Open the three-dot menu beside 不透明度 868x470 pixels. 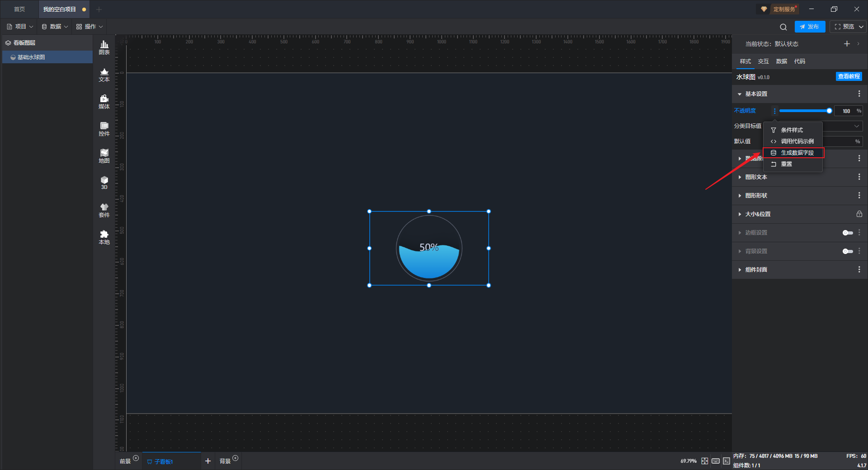coord(774,111)
